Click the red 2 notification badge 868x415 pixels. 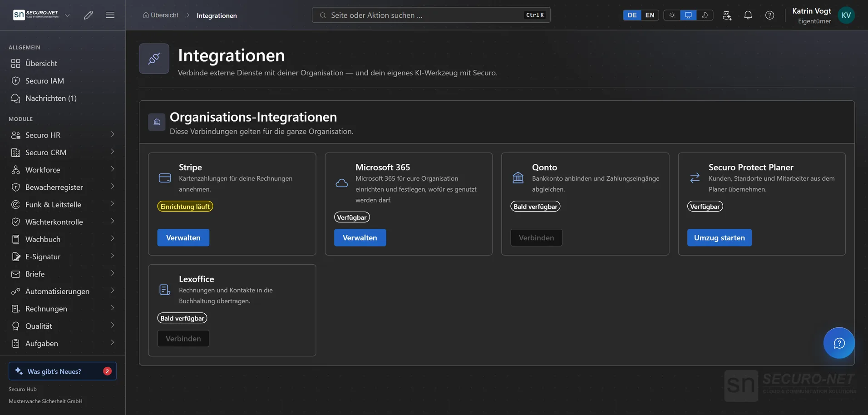(x=107, y=371)
